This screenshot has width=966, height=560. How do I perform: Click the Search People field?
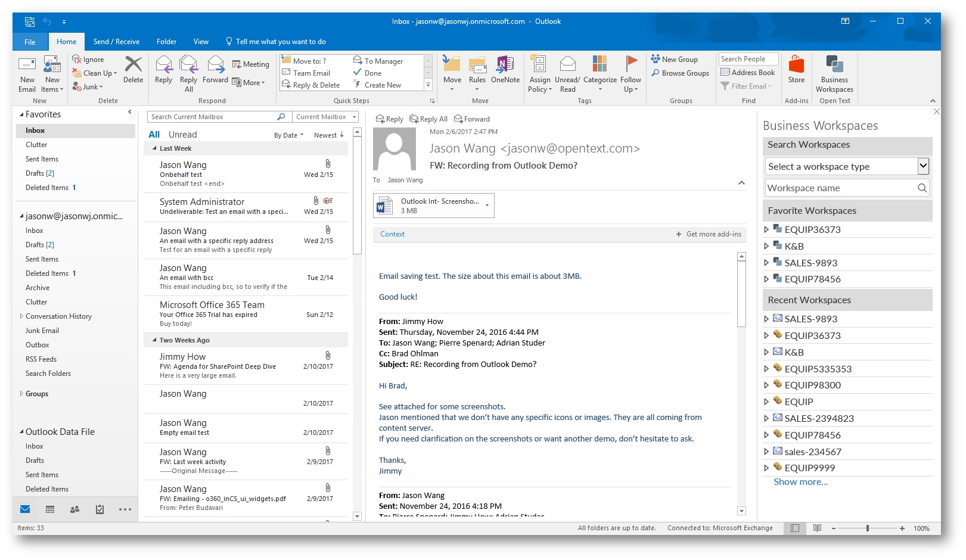point(748,59)
